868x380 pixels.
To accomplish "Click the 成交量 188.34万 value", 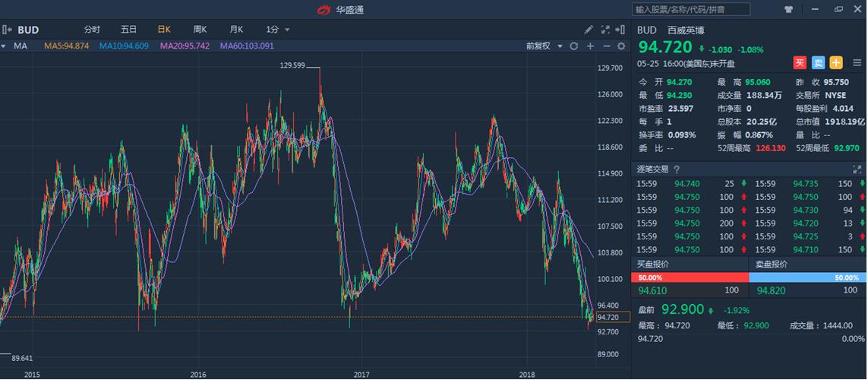I will (x=764, y=95).
